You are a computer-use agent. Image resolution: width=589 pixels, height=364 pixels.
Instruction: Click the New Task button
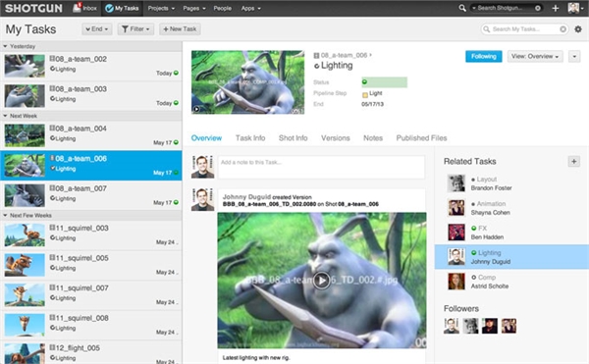180,28
